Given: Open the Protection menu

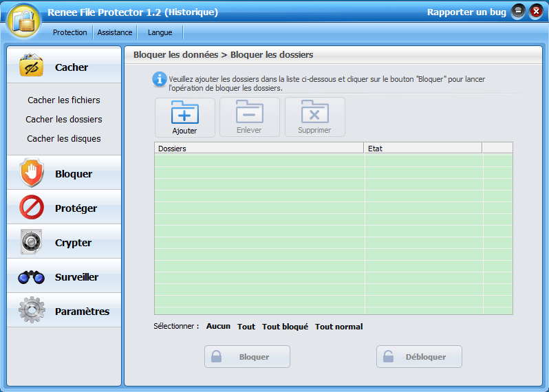Looking at the screenshot, I should pyautogui.click(x=70, y=32).
